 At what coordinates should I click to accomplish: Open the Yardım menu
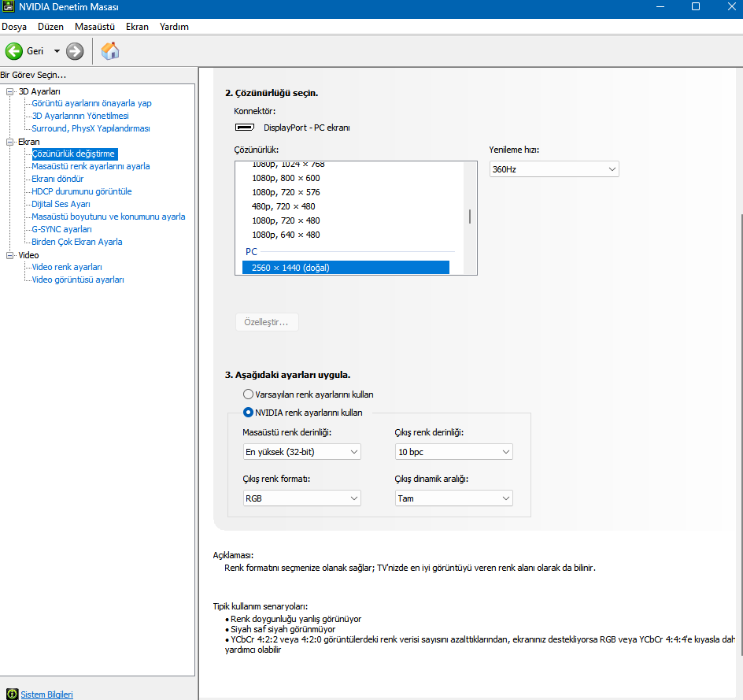point(174,27)
